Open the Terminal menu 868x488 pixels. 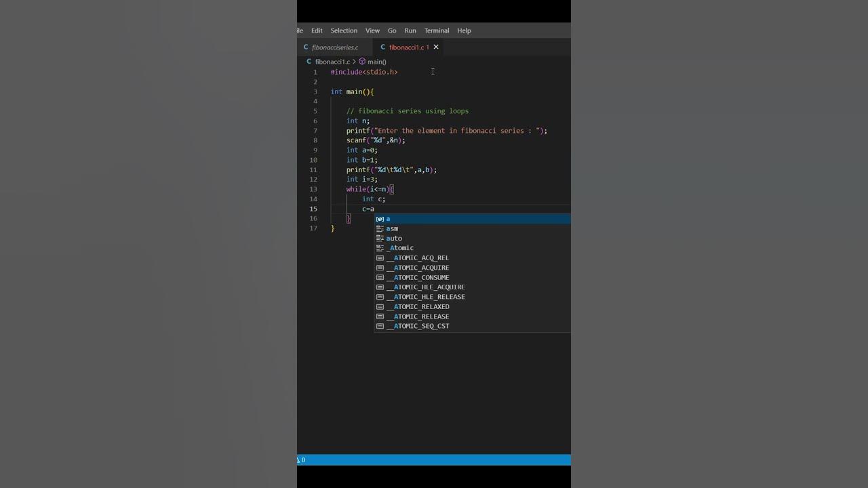click(437, 30)
